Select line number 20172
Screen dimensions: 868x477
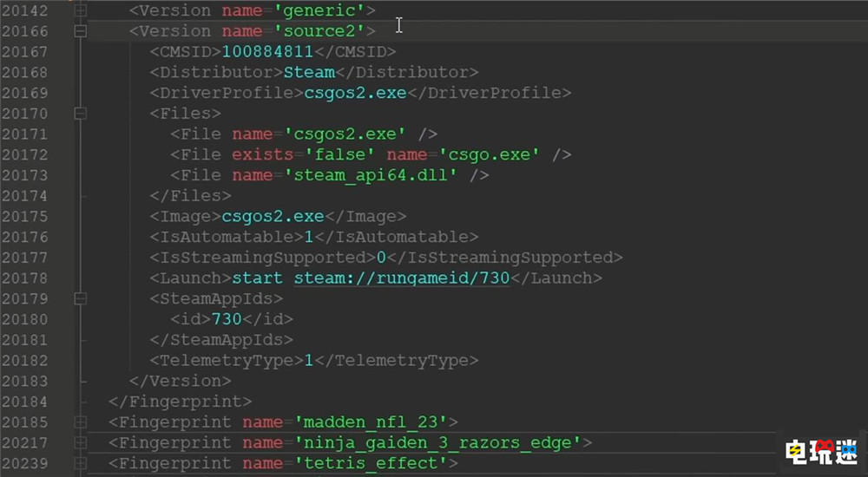coord(25,154)
